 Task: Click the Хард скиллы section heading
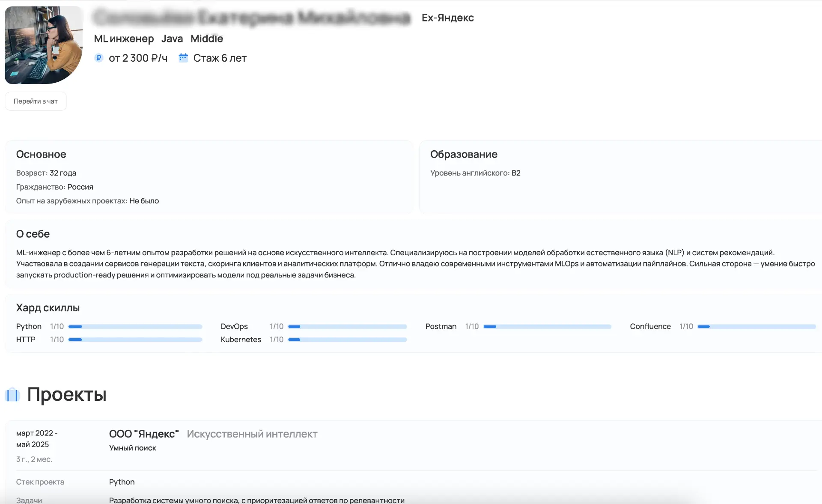48,308
